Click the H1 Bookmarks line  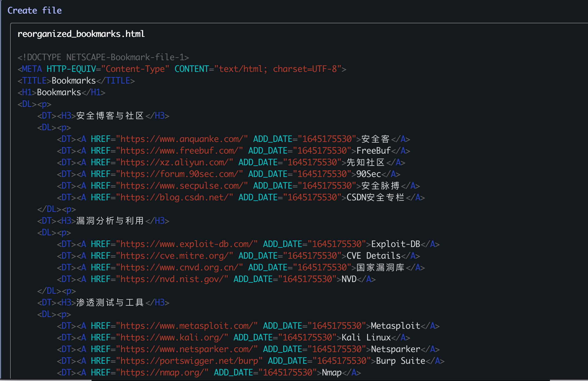pyautogui.click(x=61, y=92)
